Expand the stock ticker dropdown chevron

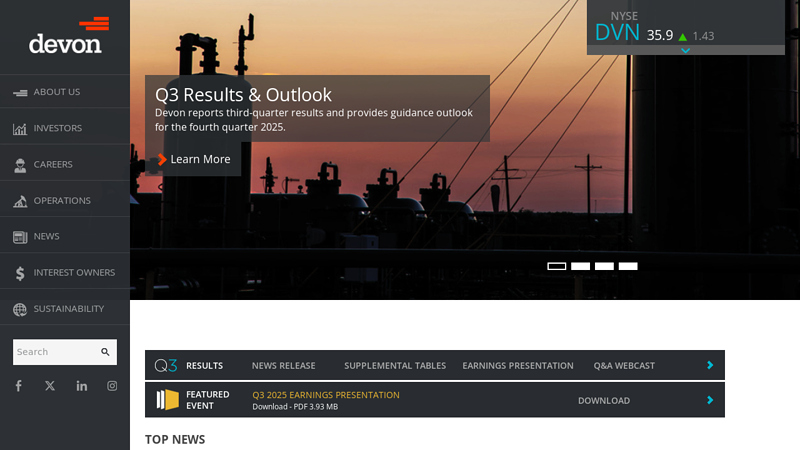point(685,51)
